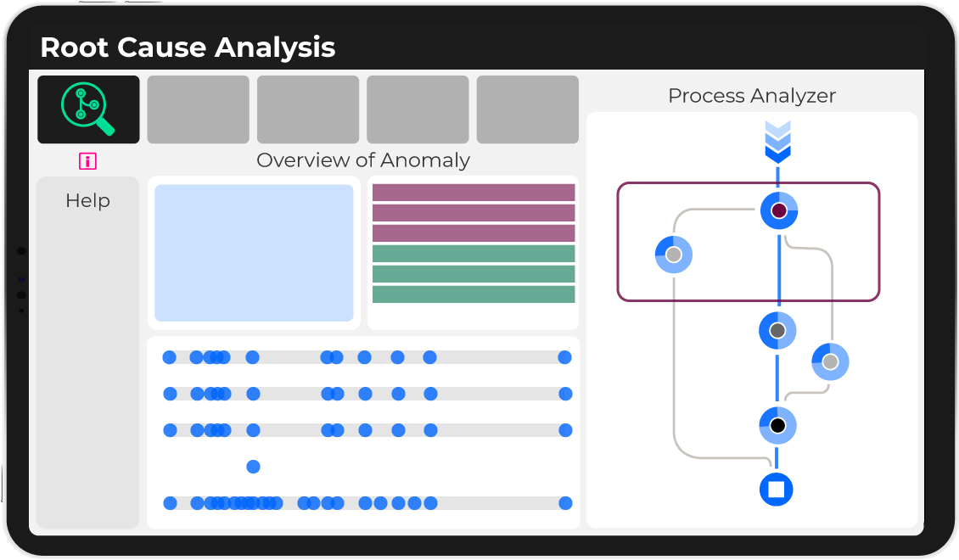This screenshot has width=959, height=560.
Task: Click the Process Analyzer heading
Action: click(x=752, y=96)
